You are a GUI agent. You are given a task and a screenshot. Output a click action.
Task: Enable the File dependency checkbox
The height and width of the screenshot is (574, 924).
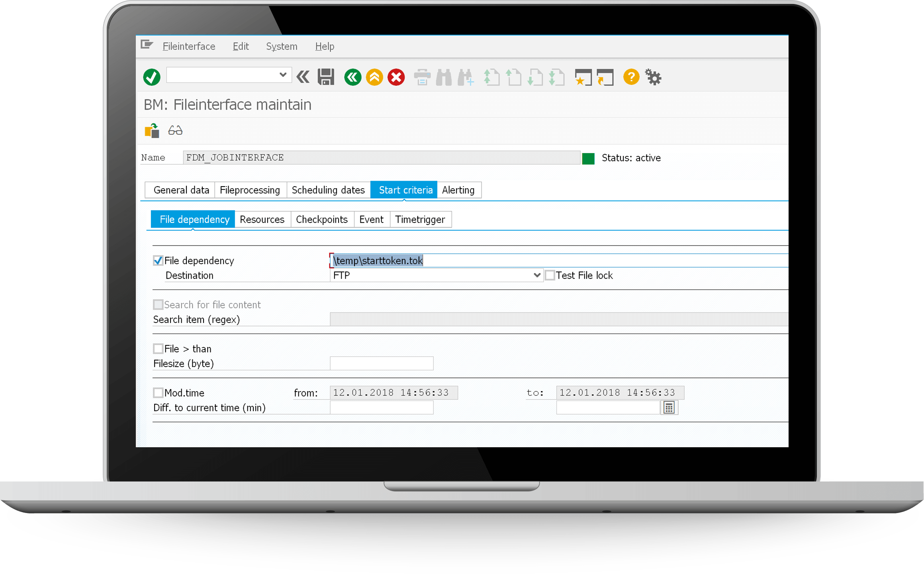[x=159, y=260]
